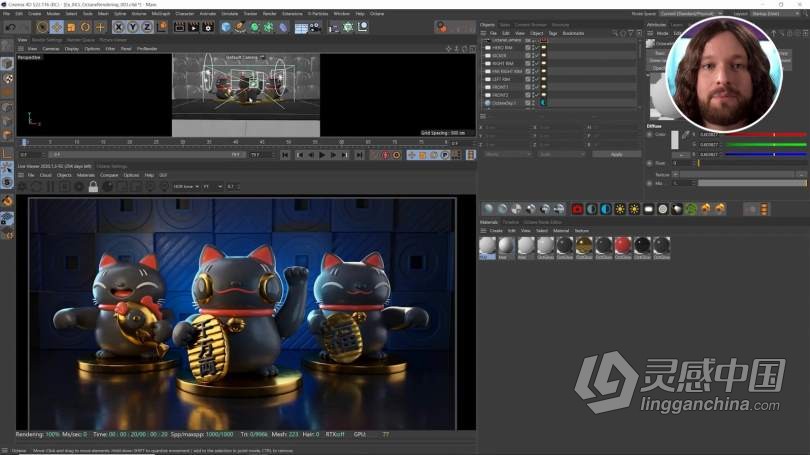
Task: Click the lock icon in Live Viewer
Action: tap(93, 186)
